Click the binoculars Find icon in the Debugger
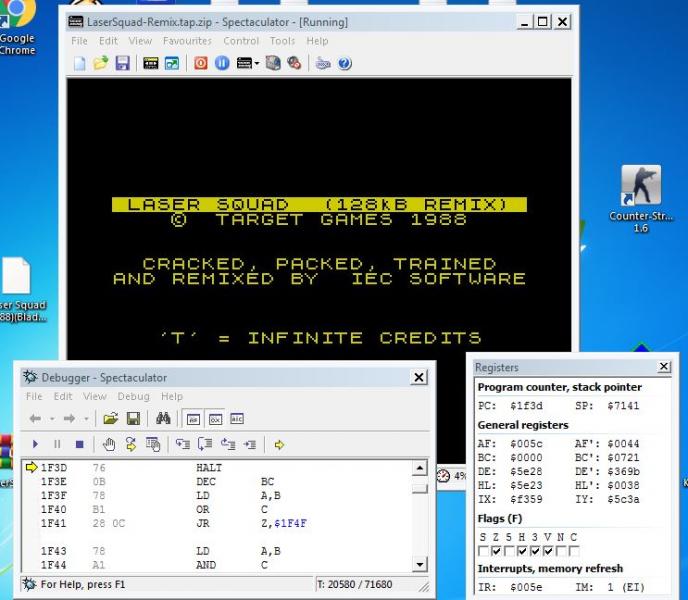Image resolution: width=688 pixels, height=600 pixels. [164, 419]
